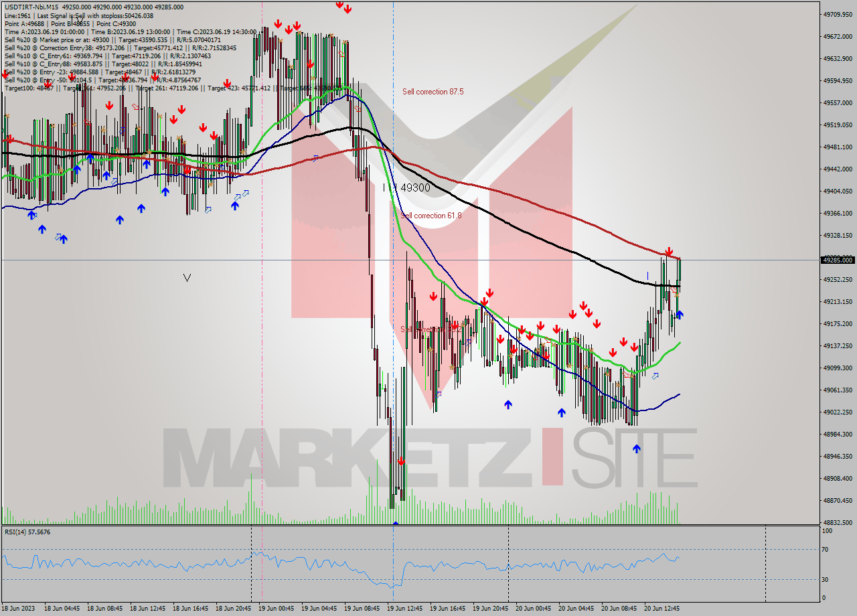This screenshot has width=857, height=616.
Task: Click the '20 Jun 08:45' time label
Action: (x=619, y=609)
